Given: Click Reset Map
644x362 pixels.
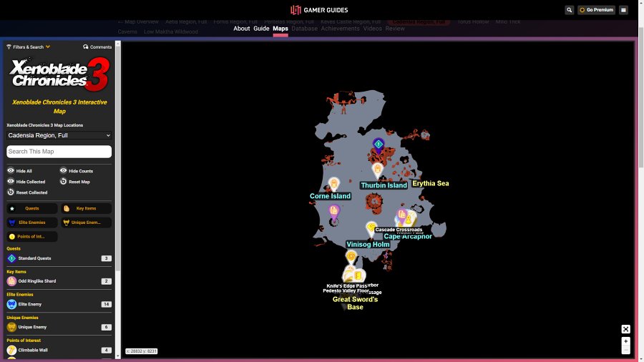Looking at the screenshot, I should pyautogui.click(x=74, y=182).
